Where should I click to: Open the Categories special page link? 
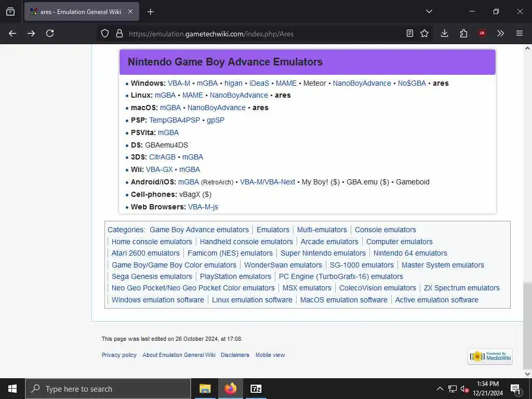pyautogui.click(x=126, y=230)
